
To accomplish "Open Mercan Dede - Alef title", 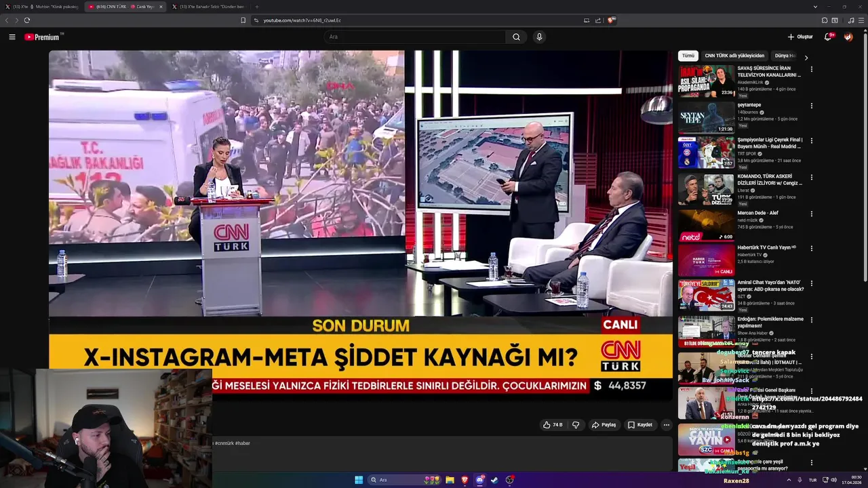I will 757,213.
